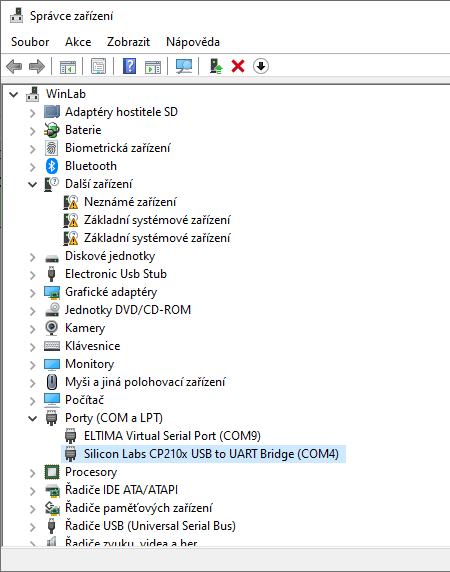
Task: Click the Forward arrow toolbar icon
Action: pyautogui.click(x=37, y=66)
